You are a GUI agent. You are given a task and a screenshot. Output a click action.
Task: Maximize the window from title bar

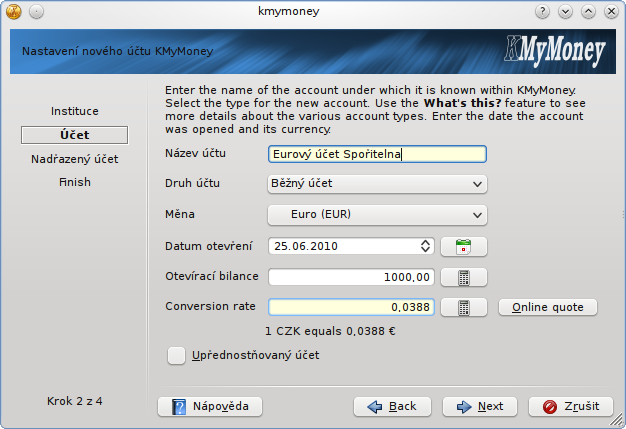point(588,12)
